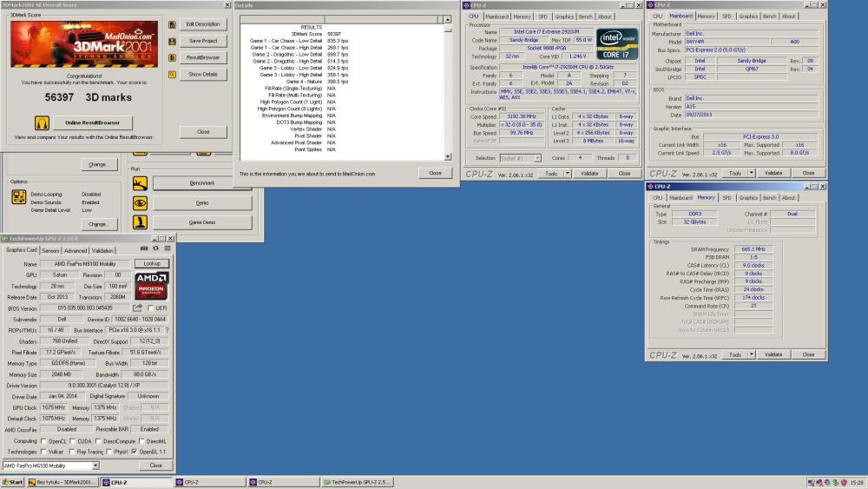This screenshot has width=868, height=489.
Task: Open the AMD FirePro M6100 Mobility dropdown
Action: (x=95, y=466)
